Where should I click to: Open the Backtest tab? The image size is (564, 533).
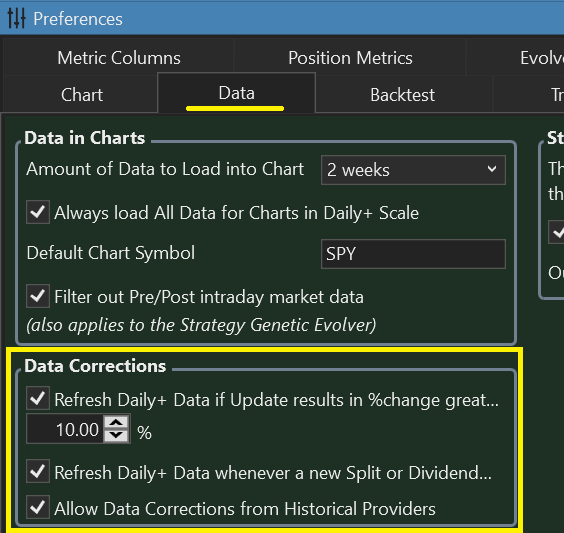(402, 95)
